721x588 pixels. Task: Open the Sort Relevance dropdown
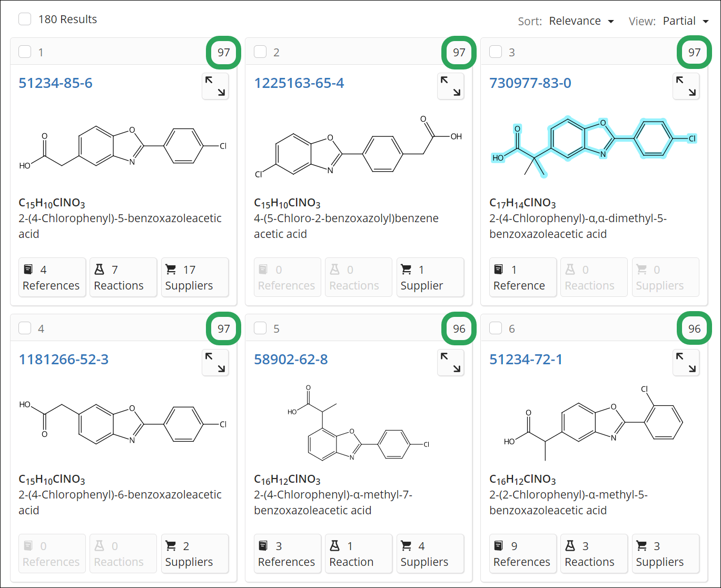click(x=581, y=21)
